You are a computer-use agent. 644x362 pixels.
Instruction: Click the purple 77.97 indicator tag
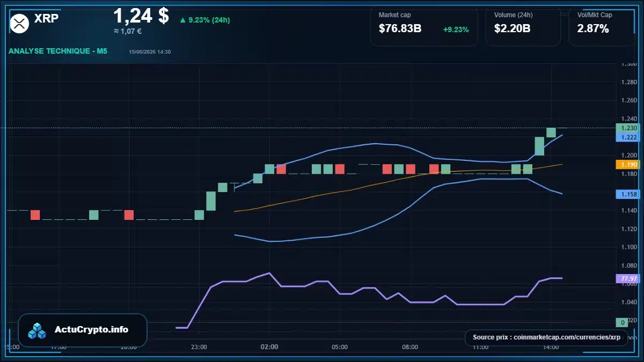click(x=627, y=279)
